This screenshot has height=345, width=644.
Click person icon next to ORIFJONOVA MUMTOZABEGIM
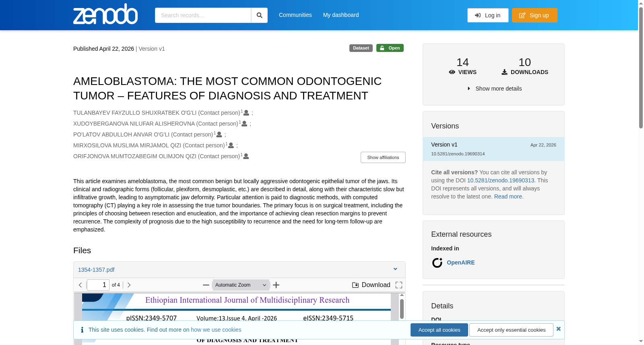246,157
